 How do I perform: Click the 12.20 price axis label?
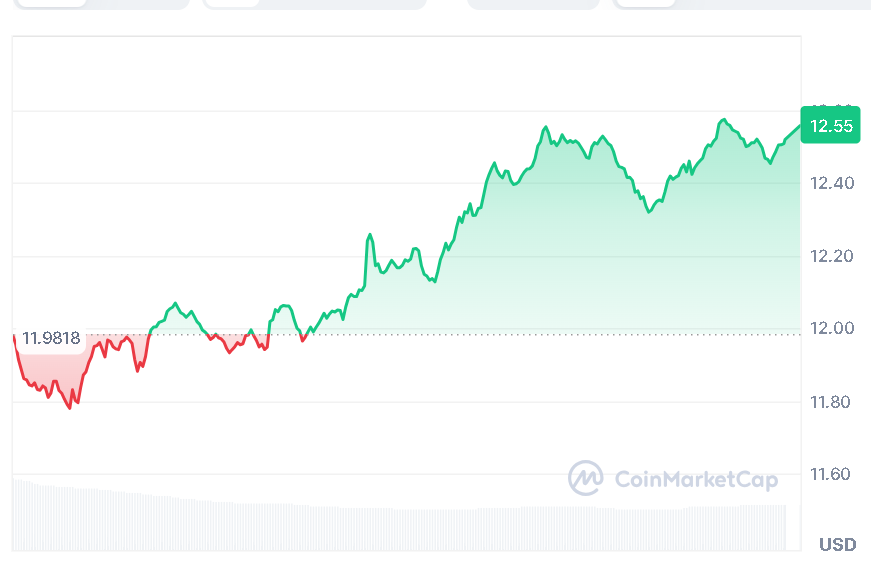pos(830,257)
